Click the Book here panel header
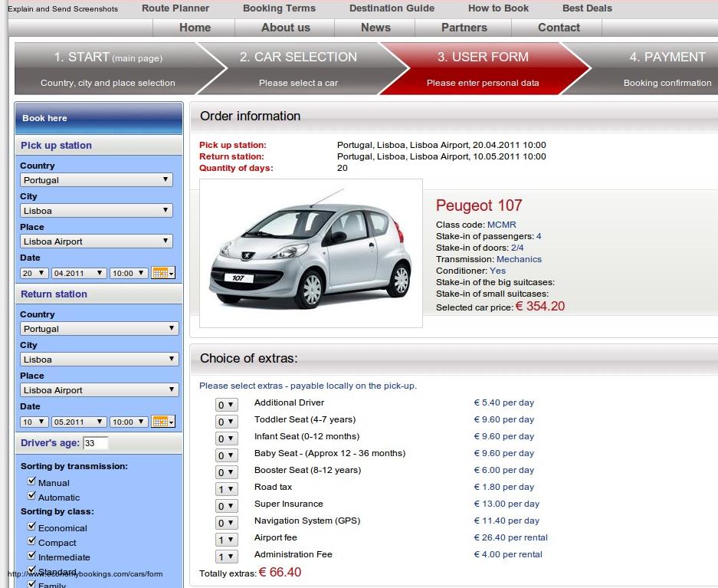Viewport: 718px width, 588px height. point(99,118)
